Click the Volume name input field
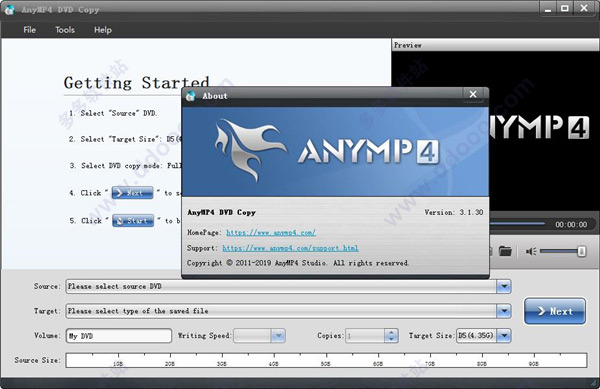Viewport: 600px width, 389px height. 119,336
